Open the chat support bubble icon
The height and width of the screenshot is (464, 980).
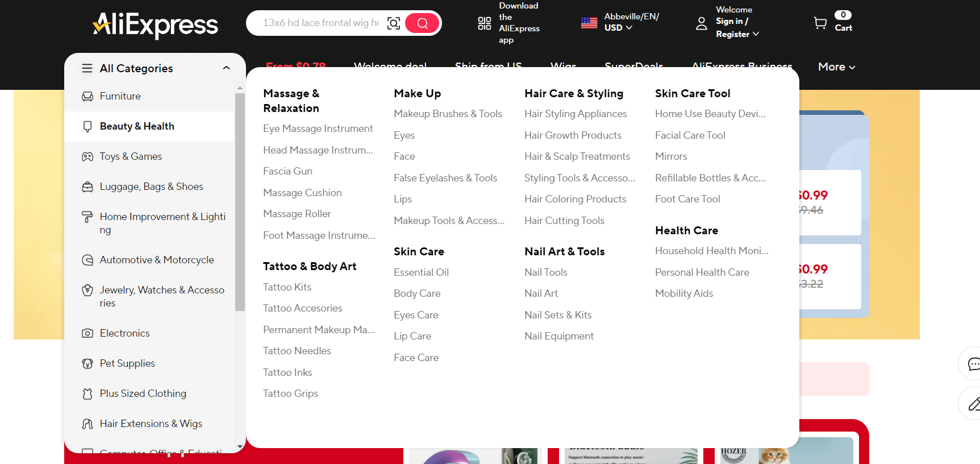(x=974, y=364)
